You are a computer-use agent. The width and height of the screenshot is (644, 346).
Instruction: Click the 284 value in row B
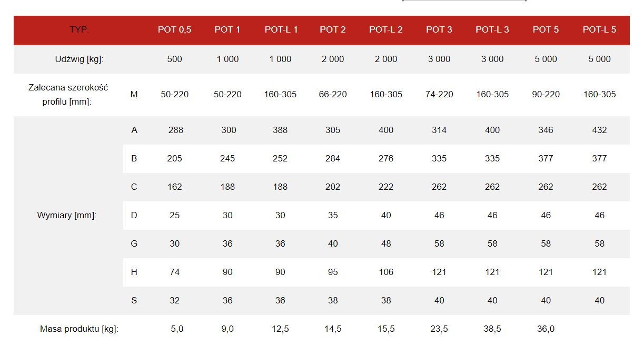(x=333, y=159)
